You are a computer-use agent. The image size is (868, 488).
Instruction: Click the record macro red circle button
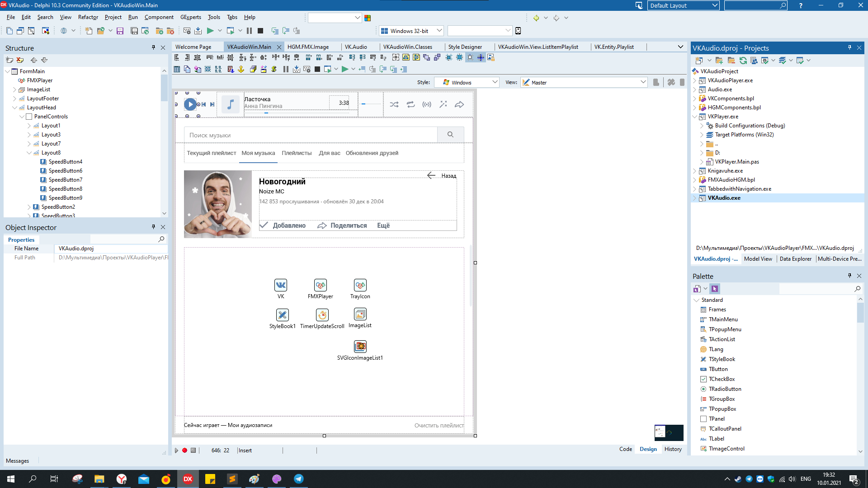(x=185, y=450)
